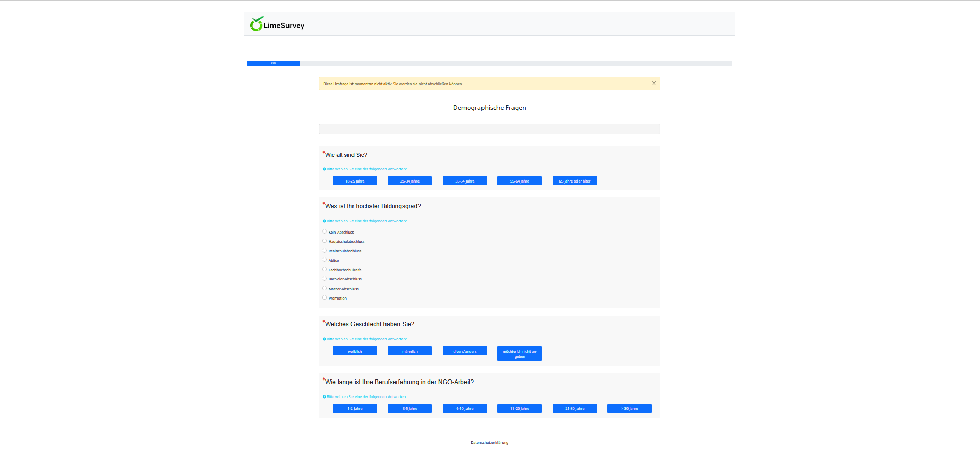This screenshot has width=980, height=463.
Task: Click the NGO-Arbeit Berufserfahrung question text
Action: pos(399,382)
